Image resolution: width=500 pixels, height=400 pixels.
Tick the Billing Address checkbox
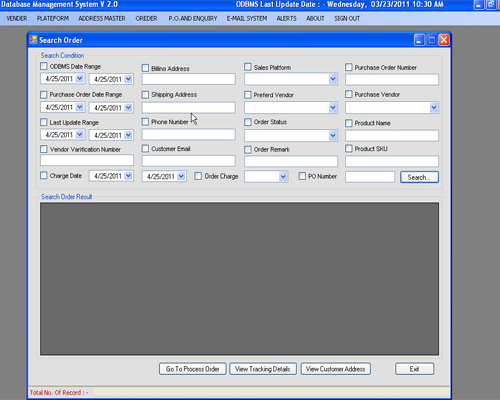click(145, 68)
